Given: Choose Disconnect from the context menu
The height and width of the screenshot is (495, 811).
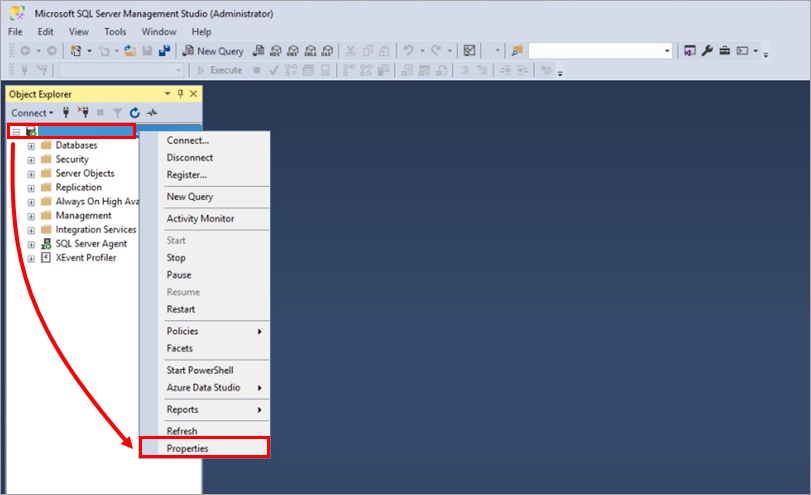Looking at the screenshot, I should click(x=205, y=157).
